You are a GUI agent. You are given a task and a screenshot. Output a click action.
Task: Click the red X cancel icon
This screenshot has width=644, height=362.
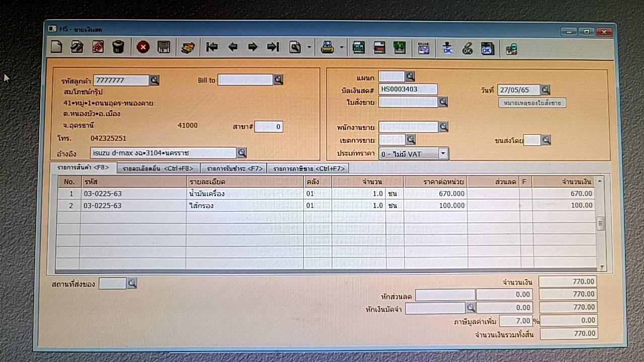tap(143, 47)
